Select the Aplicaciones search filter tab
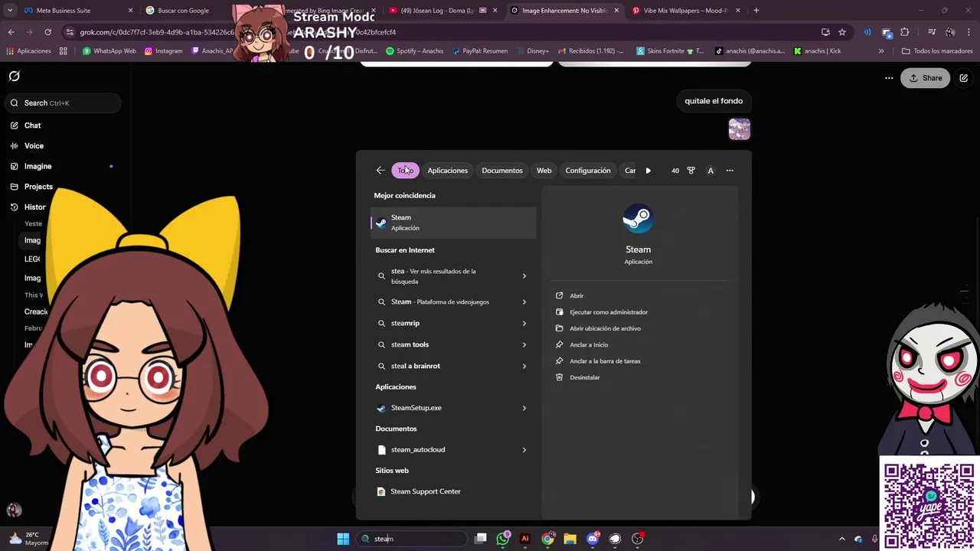This screenshot has width=980, height=551. click(x=447, y=171)
